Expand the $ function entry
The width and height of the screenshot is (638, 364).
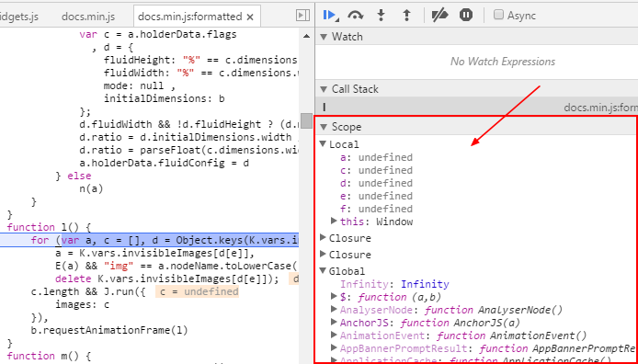click(334, 297)
